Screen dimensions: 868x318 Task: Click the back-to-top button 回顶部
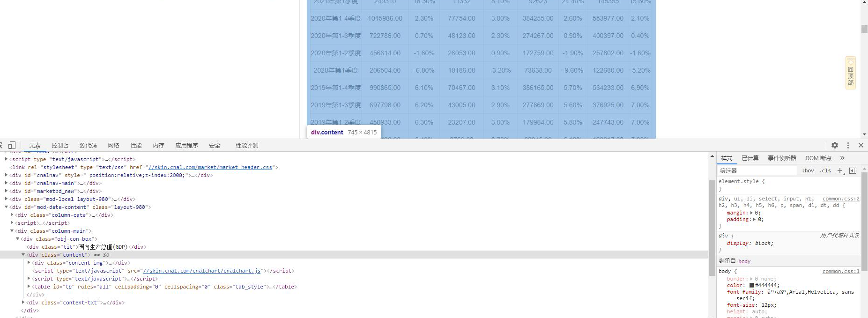(851, 73)
